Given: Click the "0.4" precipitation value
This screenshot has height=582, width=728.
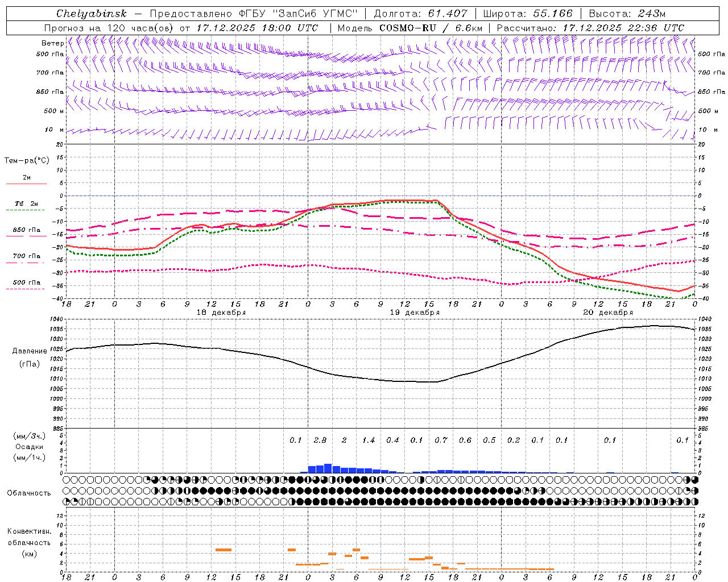Looking at the screenshot, I should click(392, 440).
